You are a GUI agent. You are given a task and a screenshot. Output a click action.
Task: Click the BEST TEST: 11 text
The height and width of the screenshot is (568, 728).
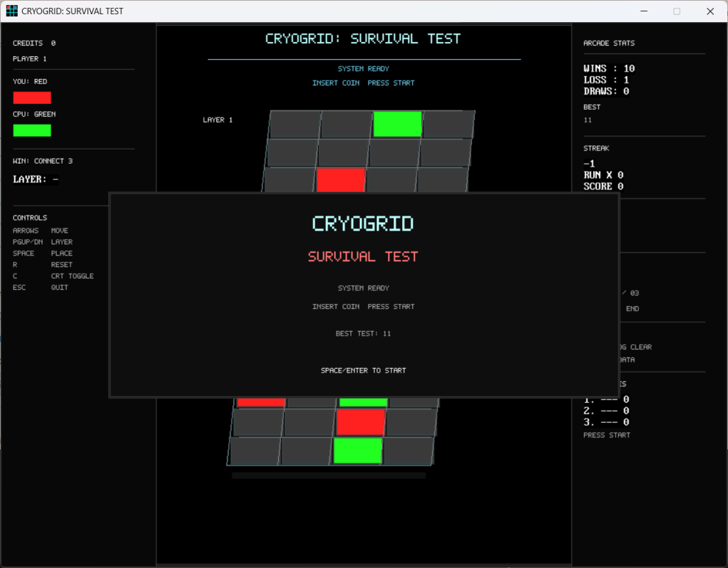click(363, 333)
